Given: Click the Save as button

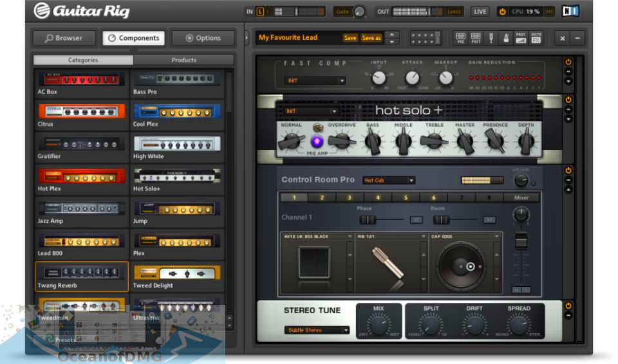Looking at the screenshot, I should (371, 38).
